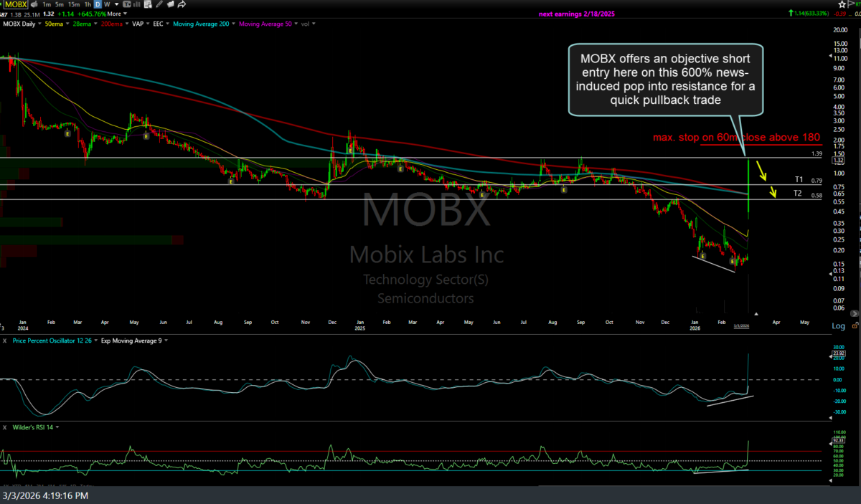Click the thumbs-up icon beside MOBX
Screen dimensions: 861x504
pyautogui.click(x=34, y=4)
